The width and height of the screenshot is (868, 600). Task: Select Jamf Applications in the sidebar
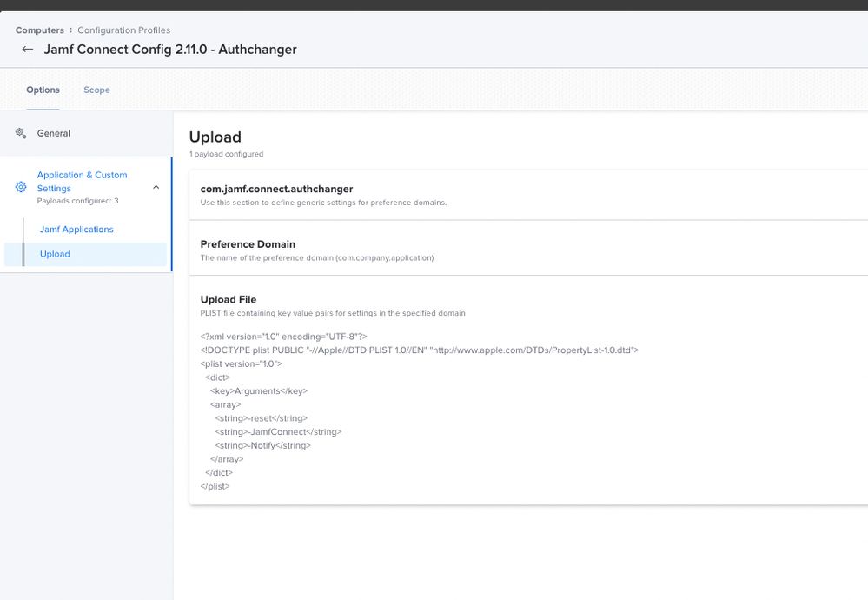pos(76,230)
